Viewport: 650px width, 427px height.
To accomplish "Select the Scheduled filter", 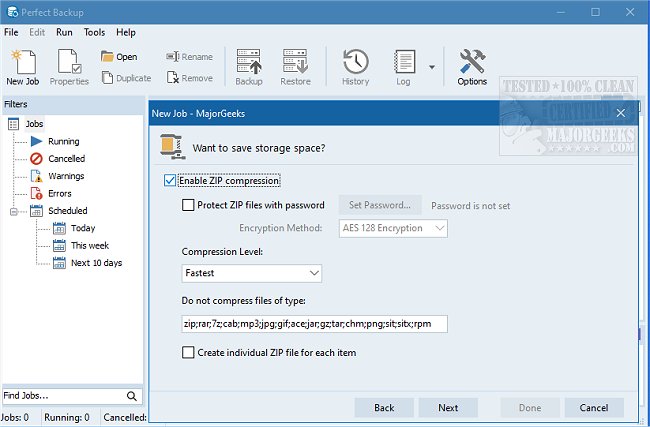I will (x=68, y=211).
